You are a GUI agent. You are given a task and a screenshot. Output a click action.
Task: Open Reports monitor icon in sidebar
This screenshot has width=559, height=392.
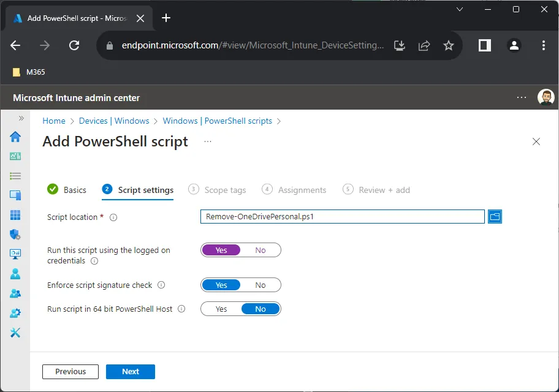(15, 254)
